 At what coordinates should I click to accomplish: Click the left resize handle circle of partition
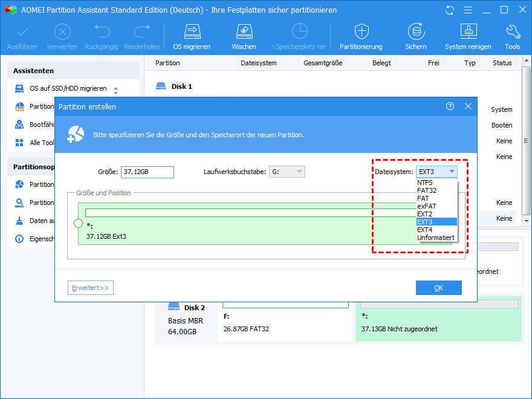pyautogui.click(x=78, y=223)
